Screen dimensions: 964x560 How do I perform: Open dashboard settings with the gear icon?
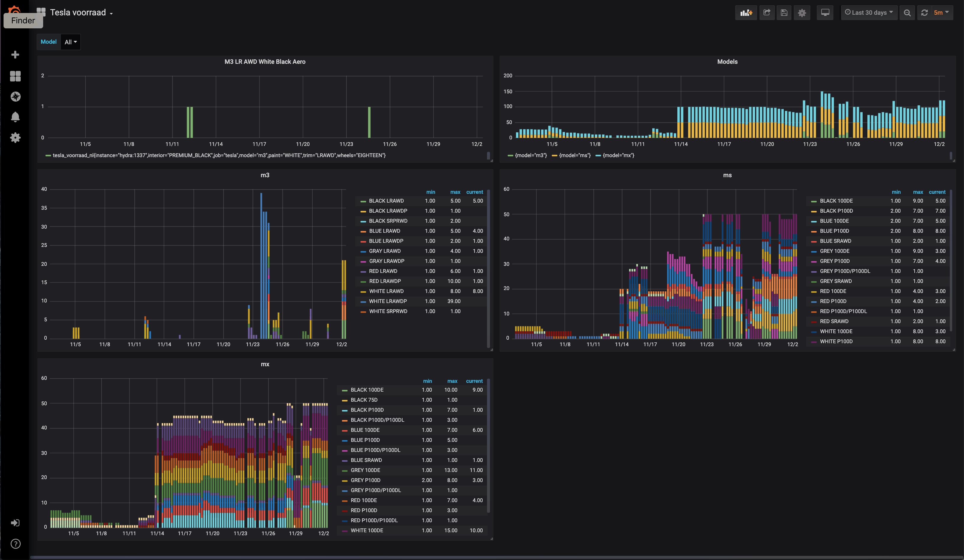802,13
